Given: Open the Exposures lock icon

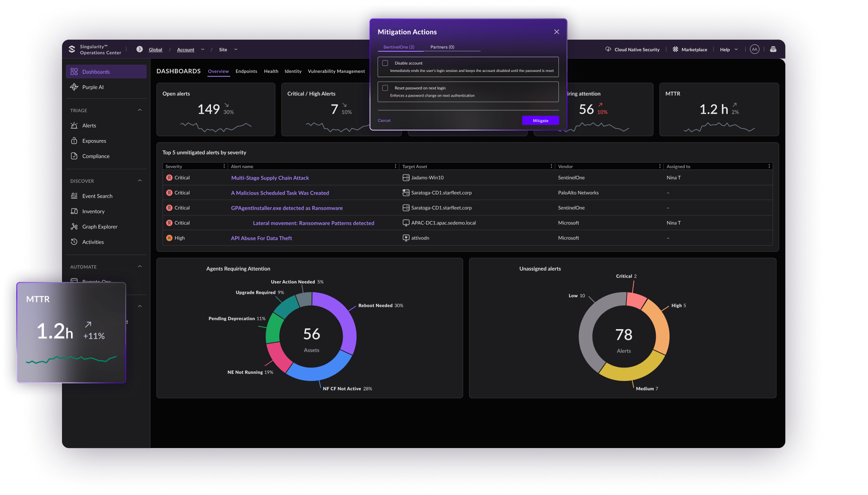Looking at the screenshot, I should [74, 141].
